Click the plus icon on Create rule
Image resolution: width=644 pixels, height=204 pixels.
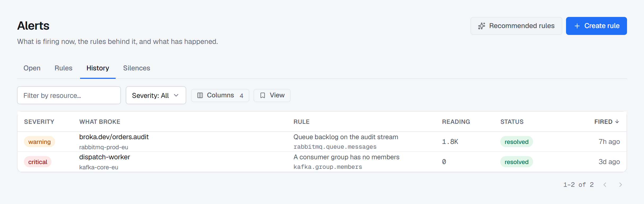(x=577, y=26)
